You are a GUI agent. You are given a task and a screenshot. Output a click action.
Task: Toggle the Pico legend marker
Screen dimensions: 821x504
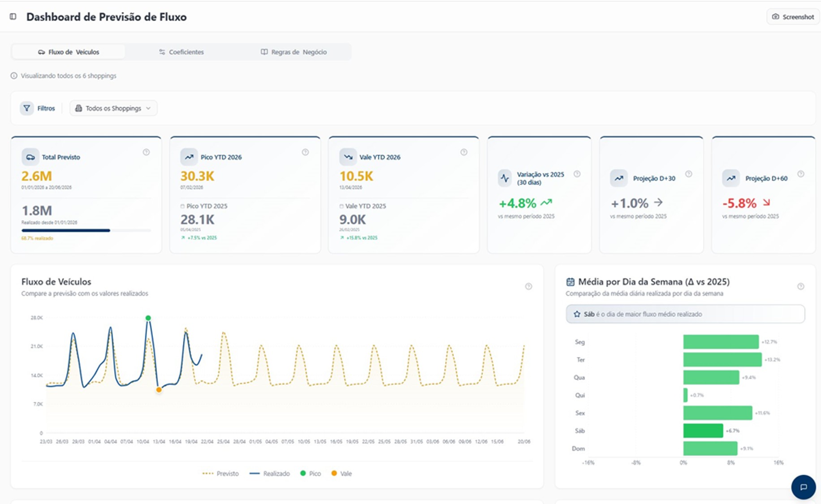311,474
